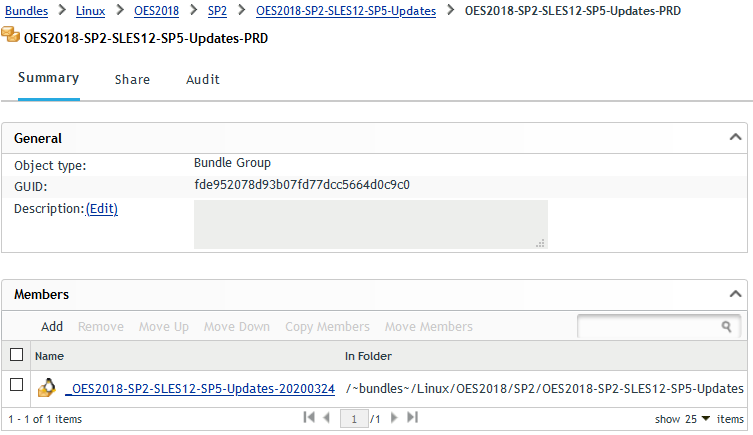
Task: Open the show 25 items dropdown
Action: (x=705, y=419)
